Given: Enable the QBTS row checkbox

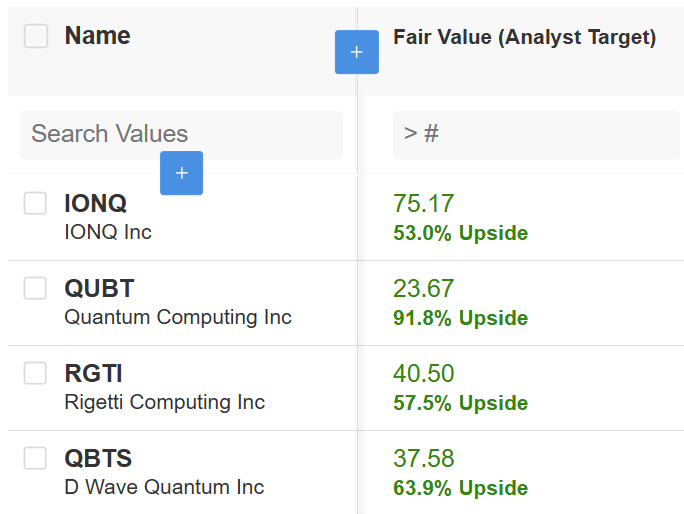Looking at the screenshot, I should (x=36, y=459).
